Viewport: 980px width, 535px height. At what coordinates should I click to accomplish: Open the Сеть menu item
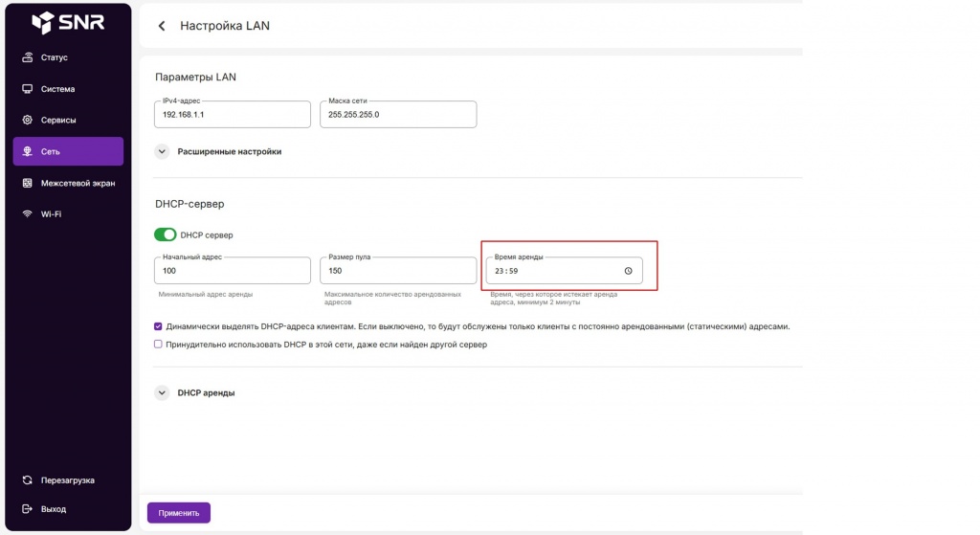pyautogui.click(x=68, y=151)
